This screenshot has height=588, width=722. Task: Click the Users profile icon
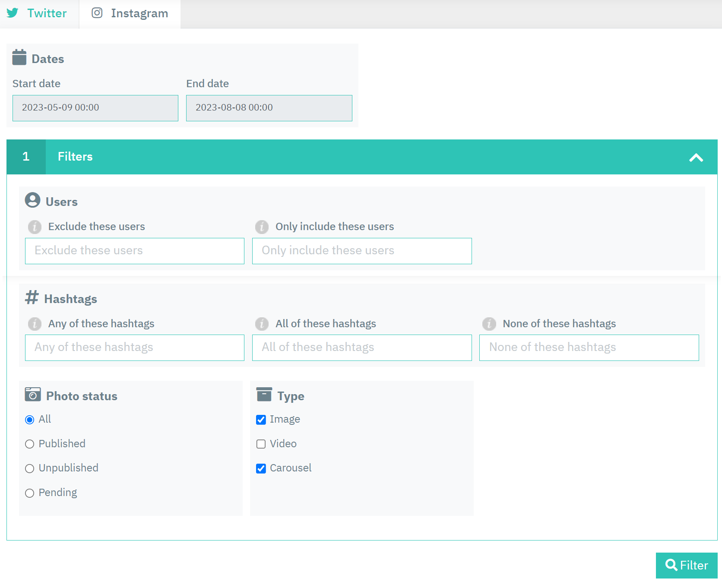(33, 200)
